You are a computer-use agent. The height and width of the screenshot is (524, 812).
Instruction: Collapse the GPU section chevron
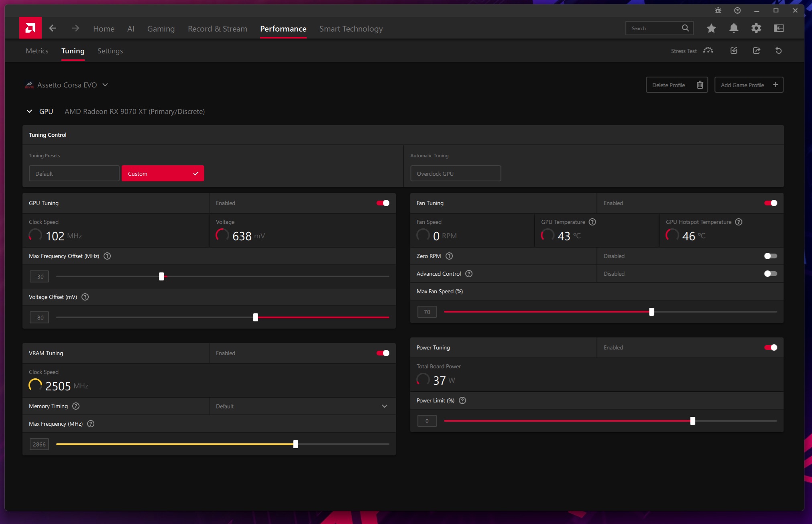(29, 112)
